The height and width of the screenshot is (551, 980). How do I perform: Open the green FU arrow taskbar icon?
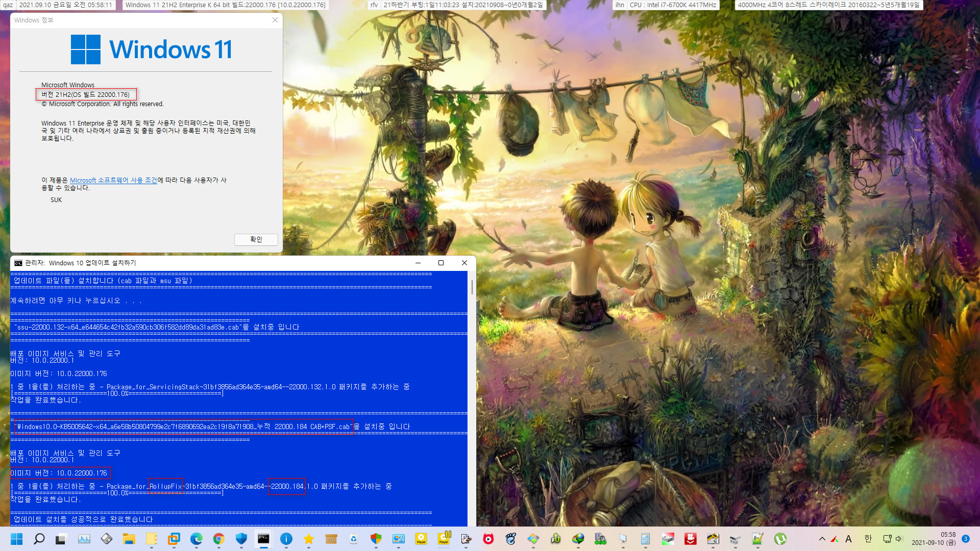pos(556,539)
